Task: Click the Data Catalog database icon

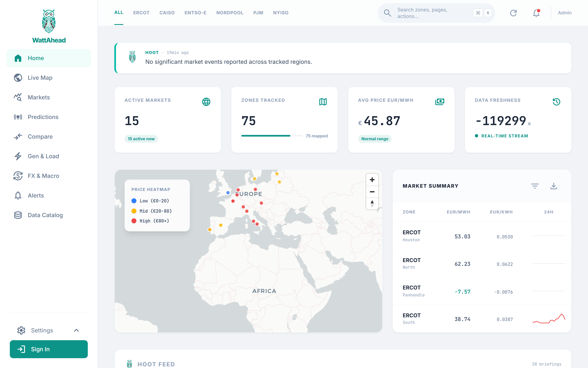Action: (x=18, y=215)
